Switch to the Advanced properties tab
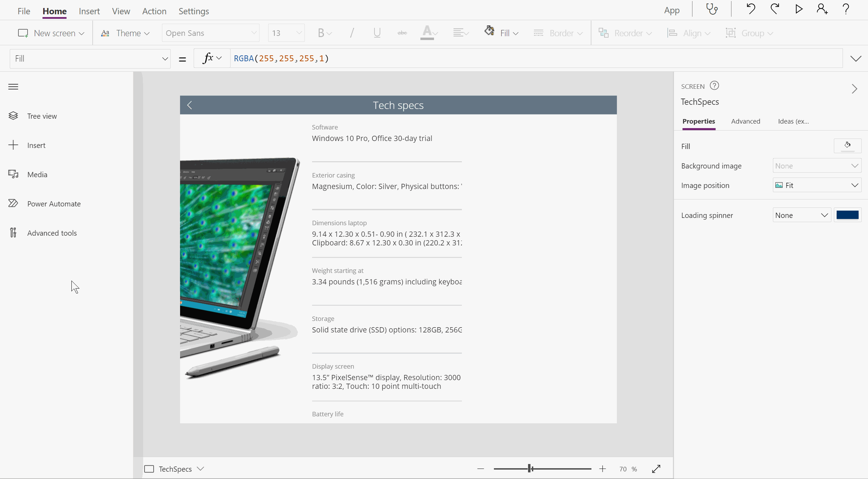 point(745,121)
